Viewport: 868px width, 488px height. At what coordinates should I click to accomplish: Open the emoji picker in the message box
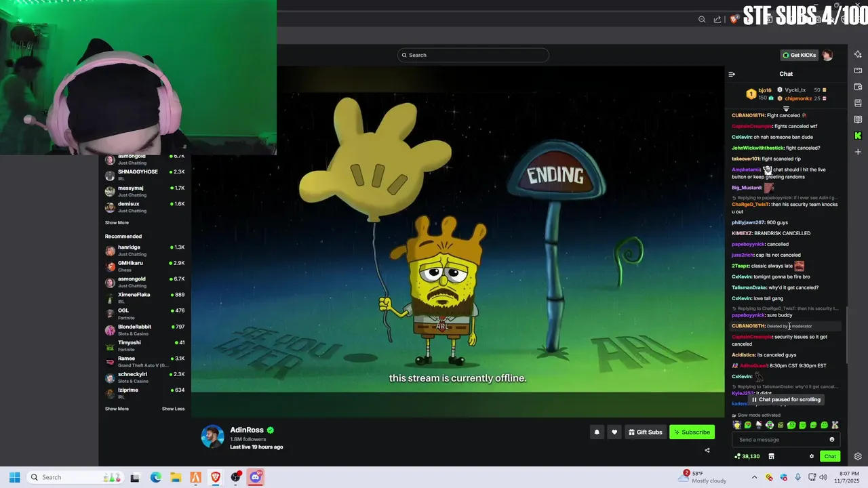pyautogui.click(x=832, y=439)
